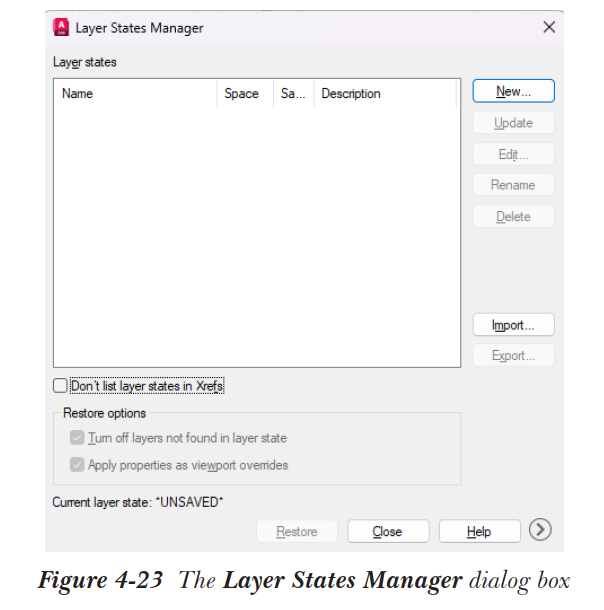
Task: Click the Update button
Action: click(513, 123)
